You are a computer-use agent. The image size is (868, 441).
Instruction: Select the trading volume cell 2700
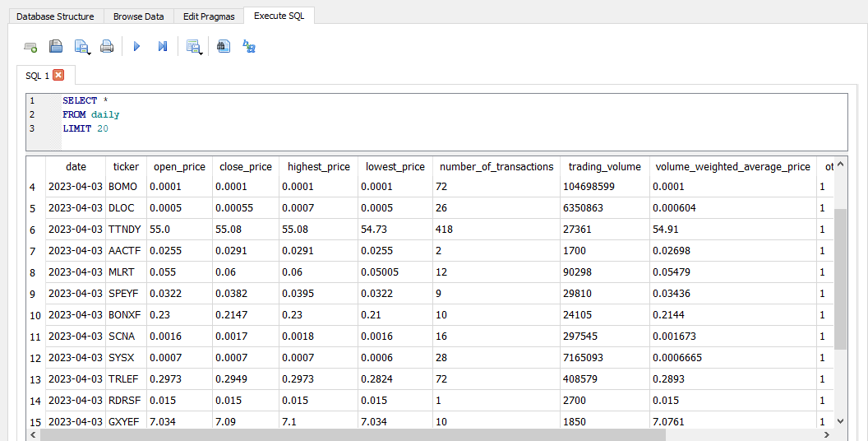[x=604, y=400]
